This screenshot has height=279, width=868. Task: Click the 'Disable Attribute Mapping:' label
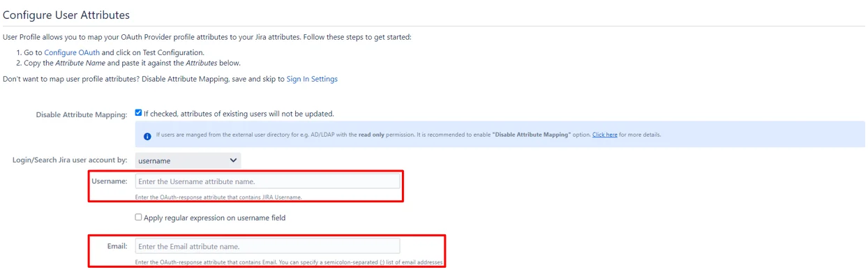pyautogui.click(x=82, y=114)
